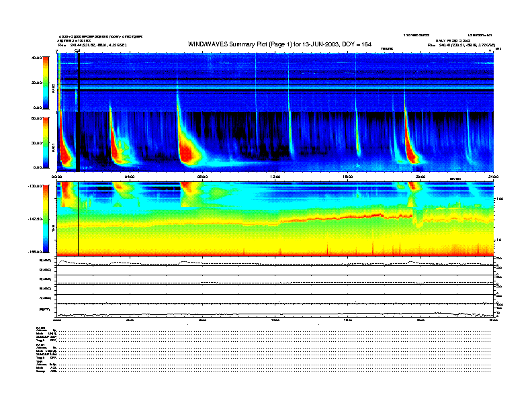The image size is (532, 411).
Task: Click the 04:00 time label under RAD1
Action: 130,177
